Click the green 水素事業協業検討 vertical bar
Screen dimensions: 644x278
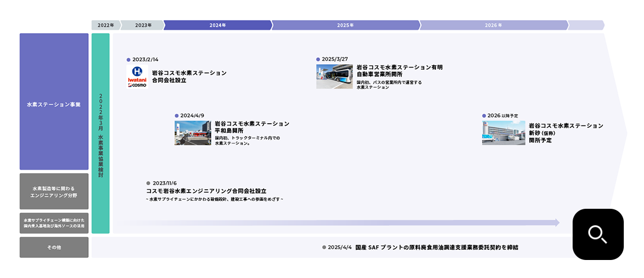101,133
